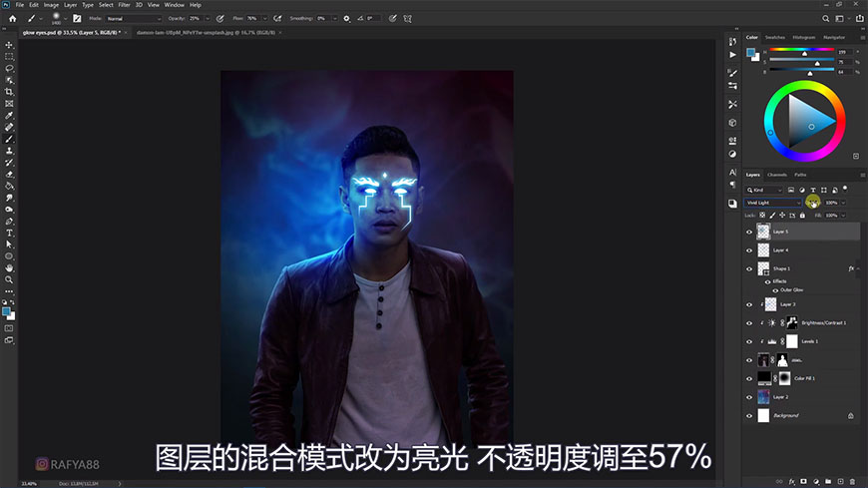Image resolution: width=868 pixels, height=488 pixels.
Task: Select the Hand tool
Action: point(9,267)
